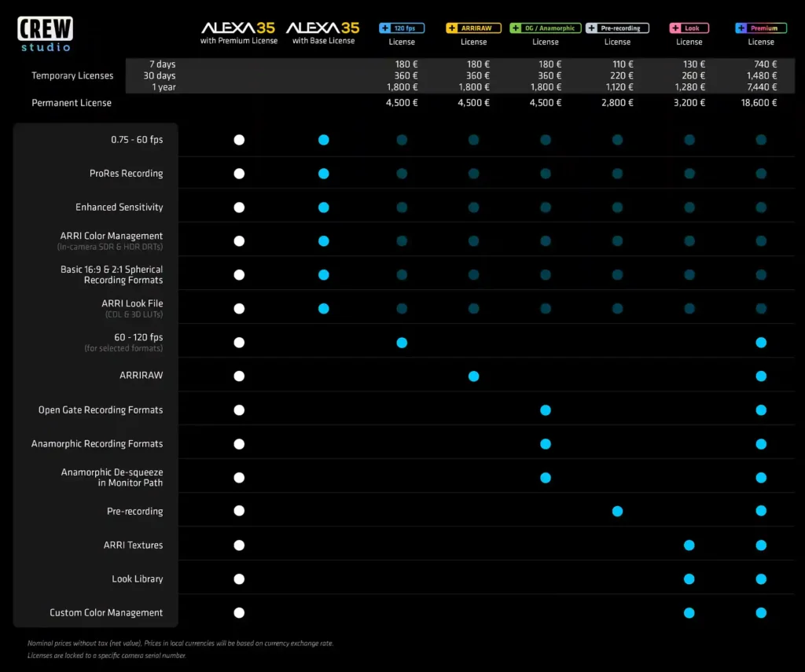Image resolution: width=805 pixels, height=672 pixels.
Task: Select Anamorphic Recording Formats dot under OG / Anamorphic
Action: pyautogui.click(x=546, y=444)
